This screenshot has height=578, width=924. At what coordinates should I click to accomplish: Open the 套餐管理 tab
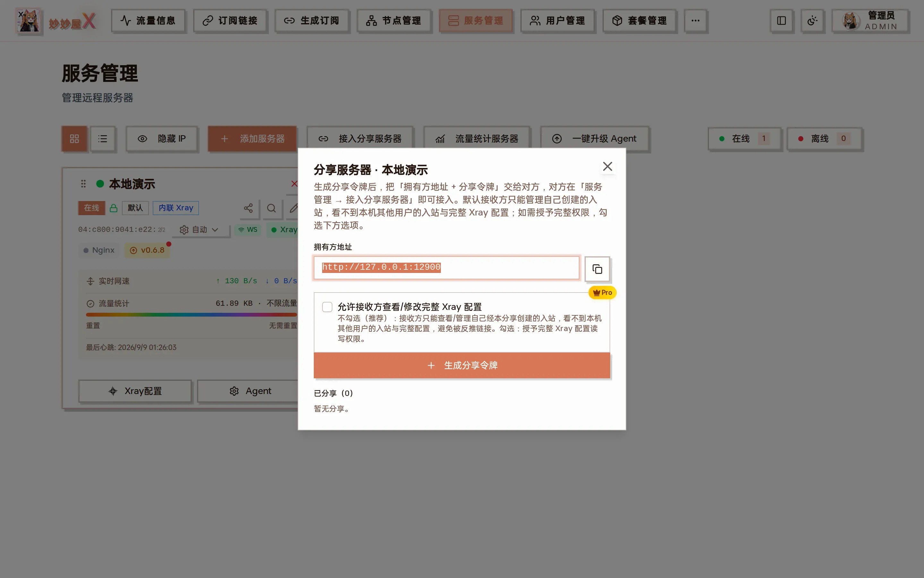639,21
